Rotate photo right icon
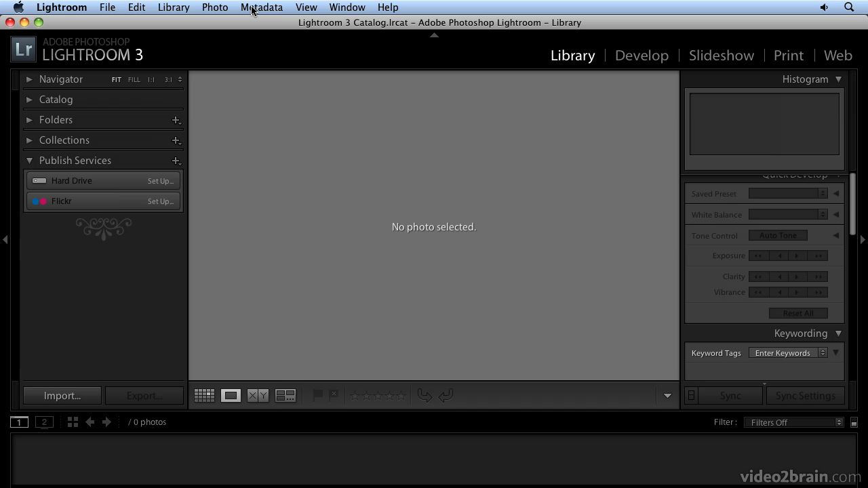The image size is (868, 488). [446, 395]
